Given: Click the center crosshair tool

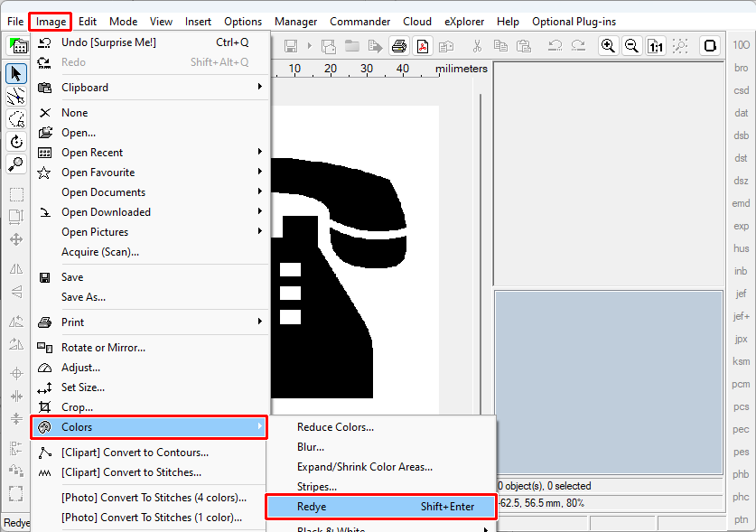Looking at the screenshot, I should click(16, 373).
